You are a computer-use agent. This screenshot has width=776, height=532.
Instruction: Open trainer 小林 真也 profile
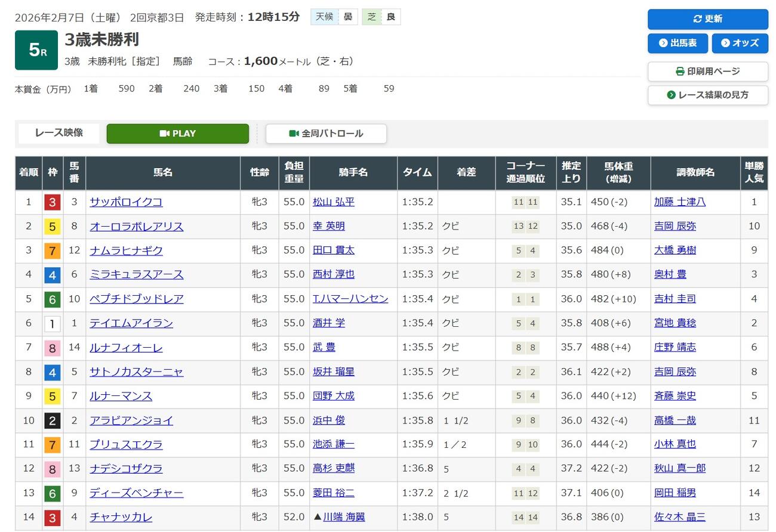pyautogui.click(x=675, y=444)
